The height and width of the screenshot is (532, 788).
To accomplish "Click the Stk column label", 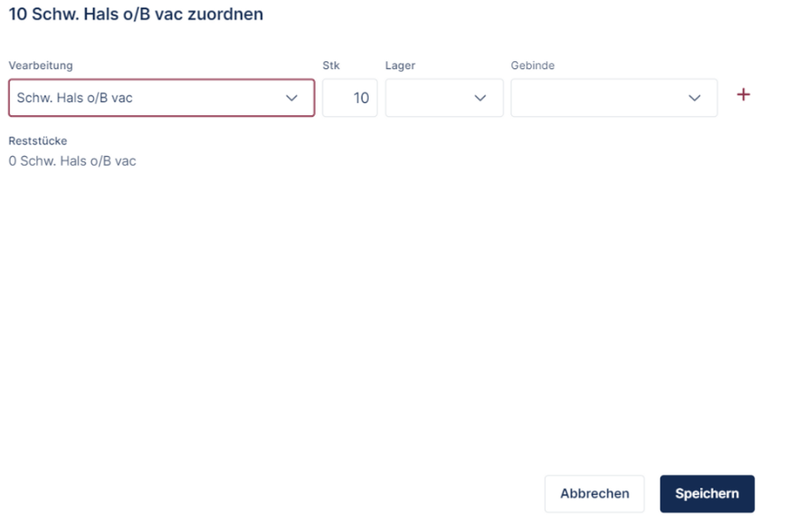I will pyautogui.click(x=331, y=66).
